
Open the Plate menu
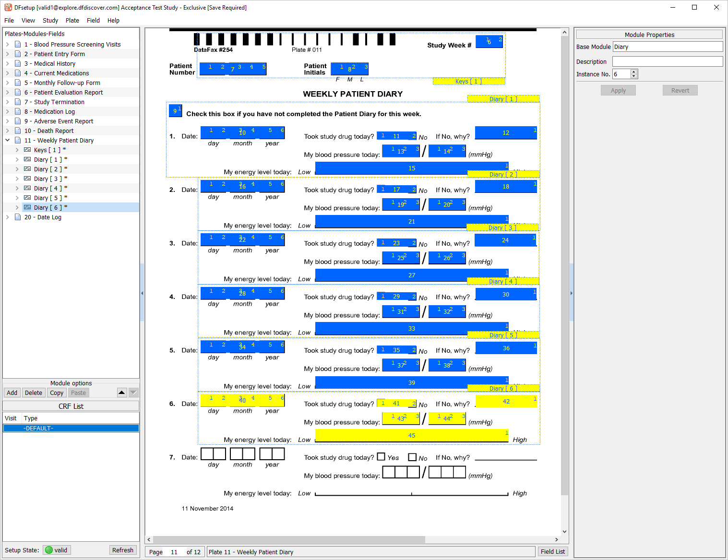pos(72,20)
